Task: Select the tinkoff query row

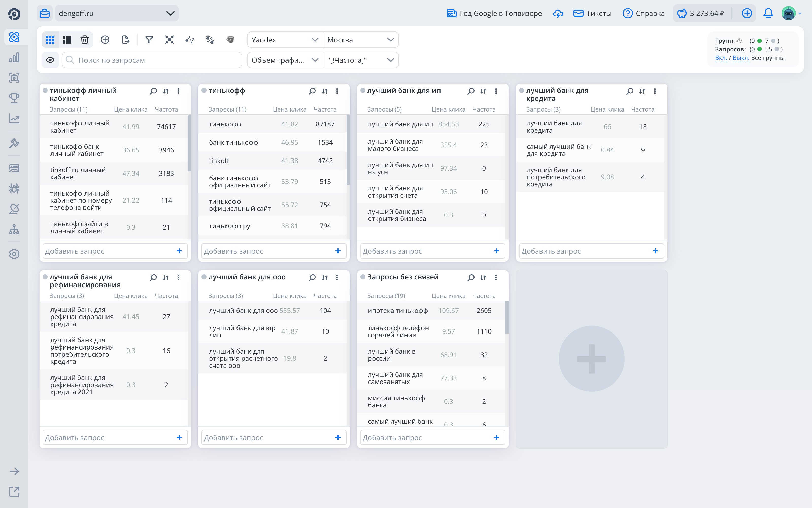Action: [273, 161]
